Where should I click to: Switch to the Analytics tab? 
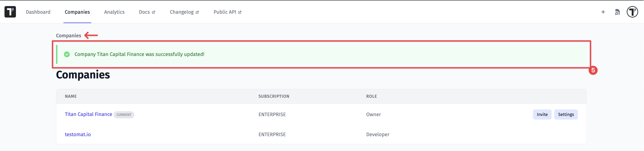coord(114,12)
